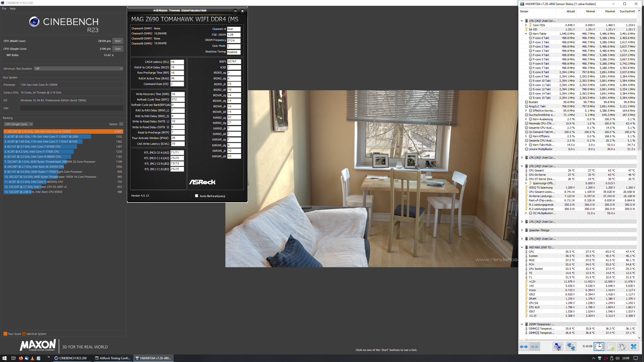Expand the Speicher-Timings group
This screenshot has height=362, width=644.
click(522, 230)
